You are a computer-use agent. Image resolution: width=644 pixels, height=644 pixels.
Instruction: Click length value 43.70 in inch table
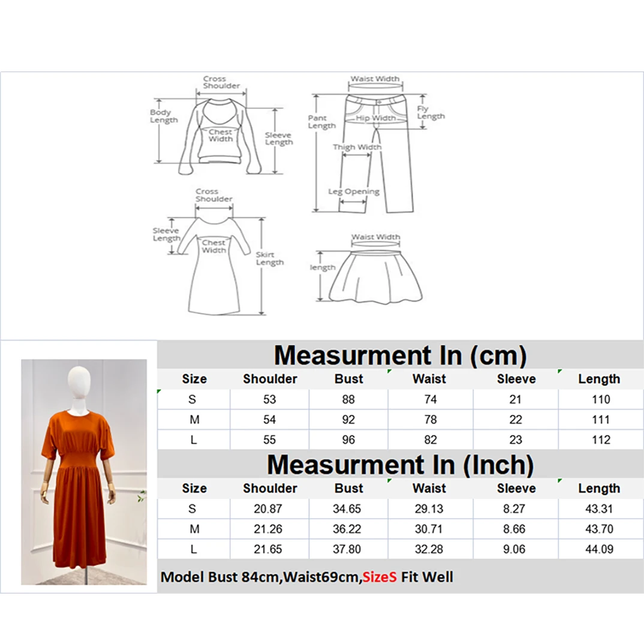(599, 529)
